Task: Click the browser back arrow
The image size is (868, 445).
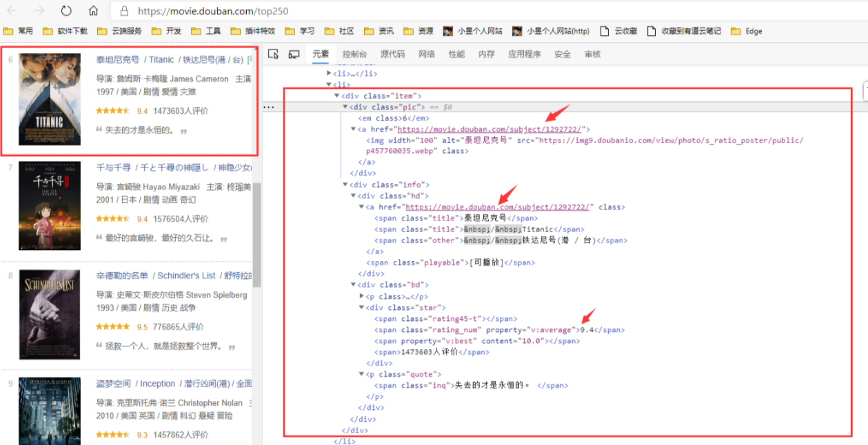Action: 12,11
